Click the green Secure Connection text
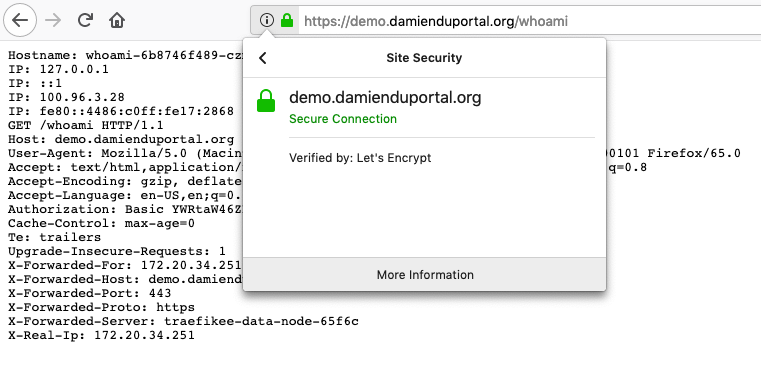This screenshot has height=366, width=761. click(343, 119)
